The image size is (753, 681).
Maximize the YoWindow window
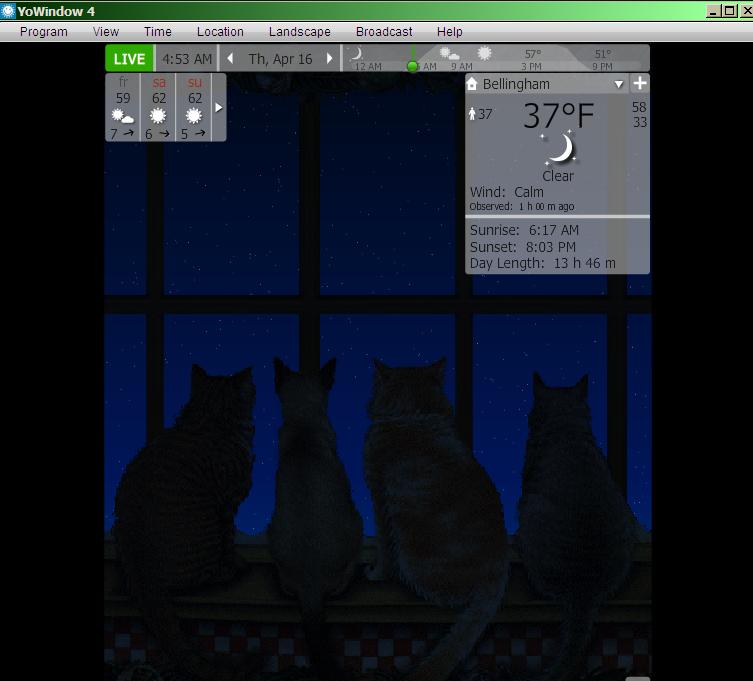pyautogui.click(x=729, y=11)
